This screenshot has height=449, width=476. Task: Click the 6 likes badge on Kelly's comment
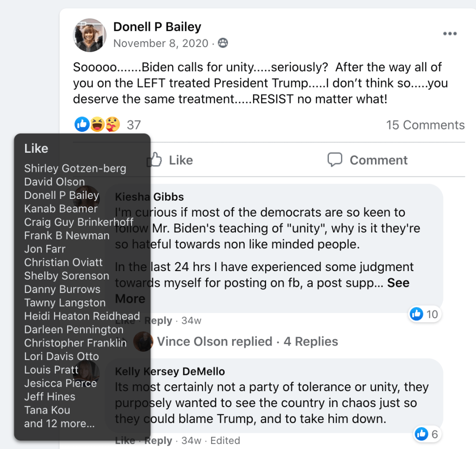coord(427,435)
